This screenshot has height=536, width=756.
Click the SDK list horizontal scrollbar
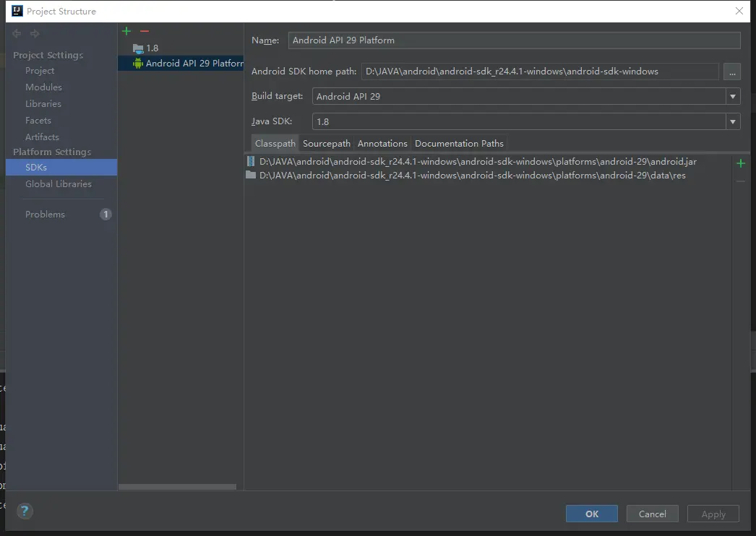[177, 487]
